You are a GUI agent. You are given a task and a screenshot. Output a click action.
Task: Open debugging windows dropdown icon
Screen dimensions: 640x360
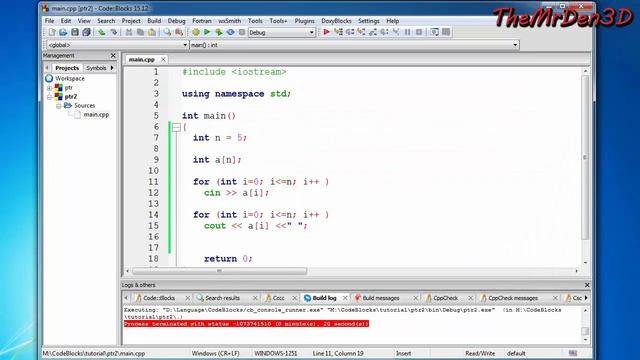434,32
